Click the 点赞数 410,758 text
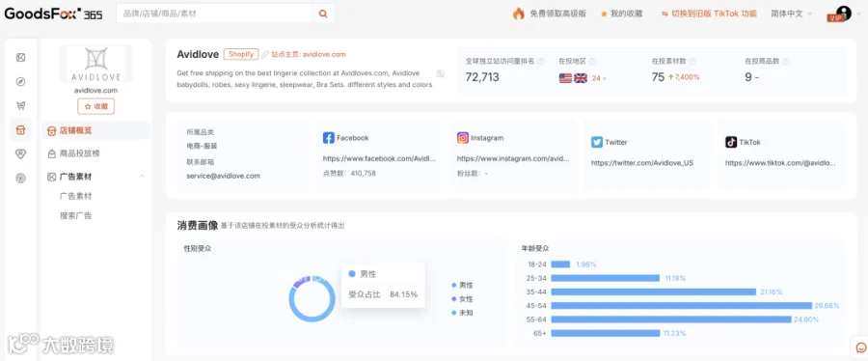This screenshot has width=868, height=361. click(349, 174)
